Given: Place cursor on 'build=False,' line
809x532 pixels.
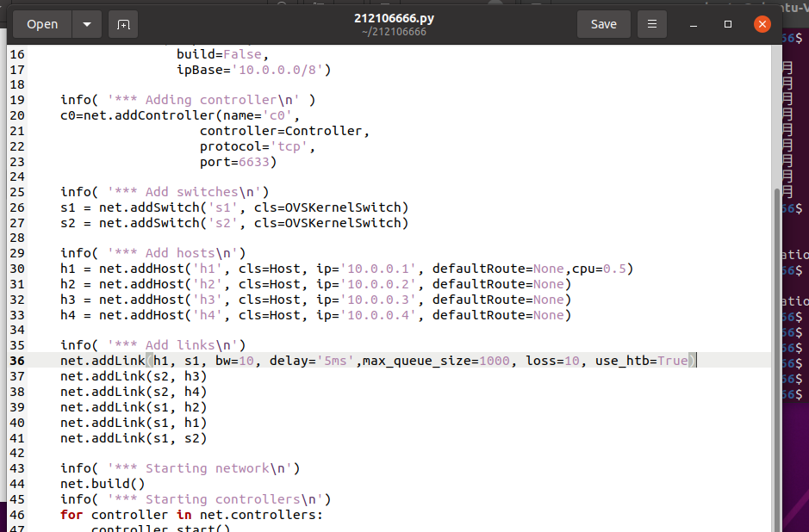Looking at the screenshot, I should tap(222, 54).
